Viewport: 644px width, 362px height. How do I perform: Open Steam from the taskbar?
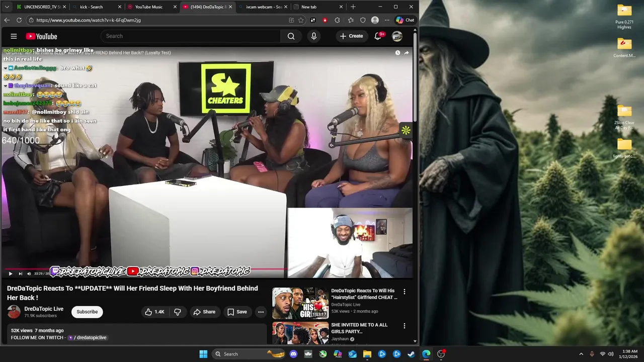click(411, 354)
